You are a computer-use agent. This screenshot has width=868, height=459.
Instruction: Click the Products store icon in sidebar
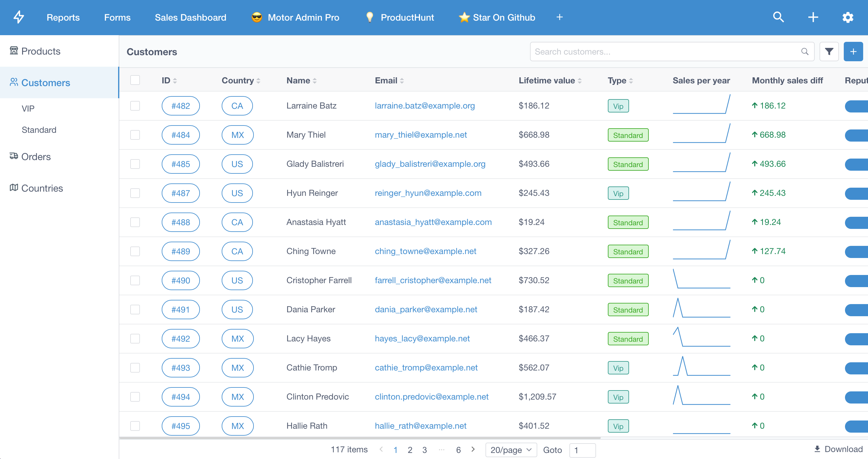point(14,51)
